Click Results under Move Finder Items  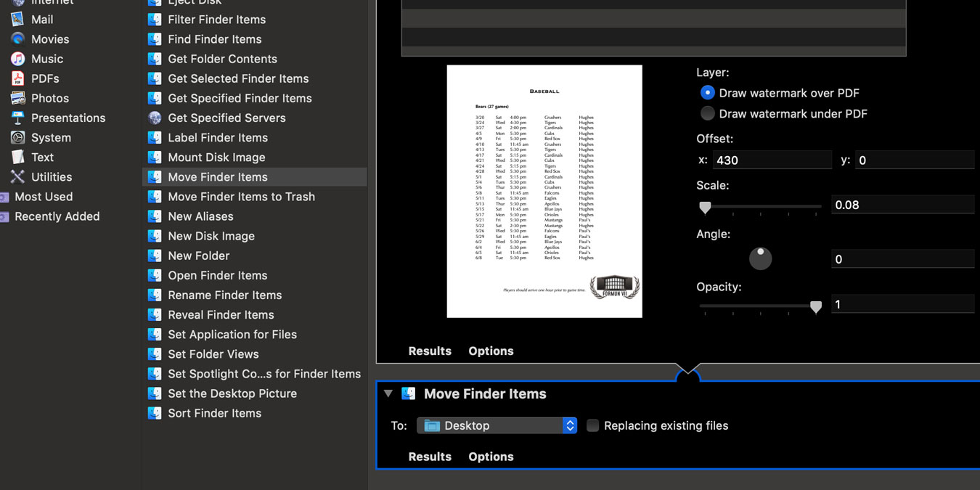point(429,457)
